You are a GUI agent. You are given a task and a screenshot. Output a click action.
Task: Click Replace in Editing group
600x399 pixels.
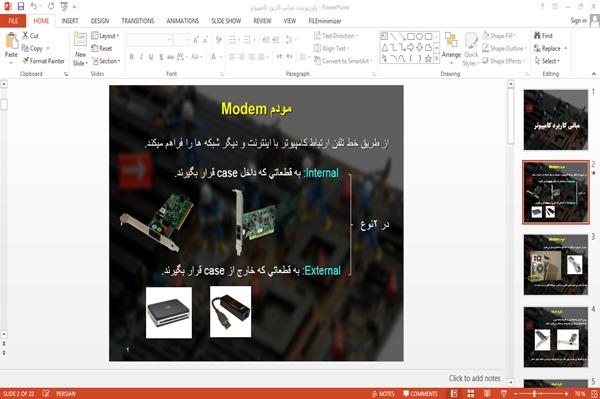(x=550, y=48)
